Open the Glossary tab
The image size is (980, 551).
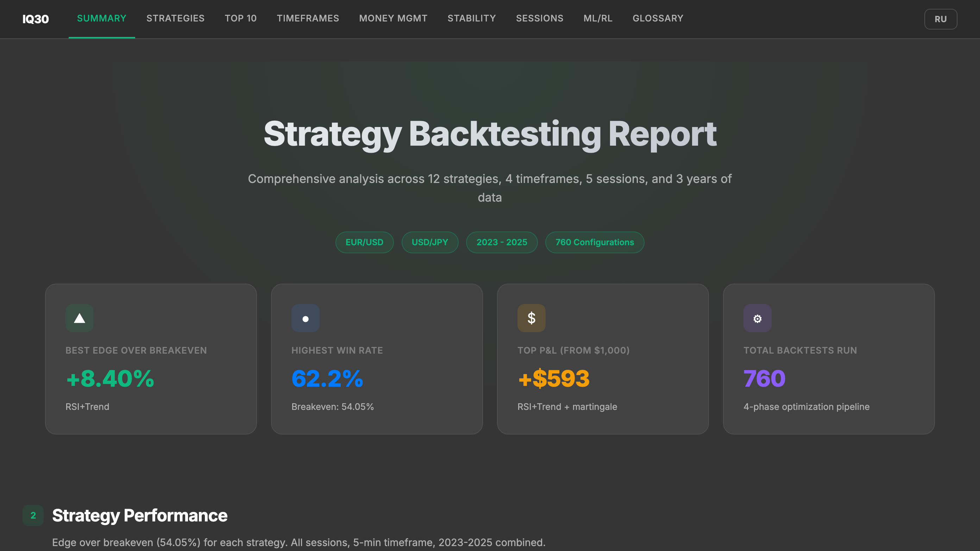658,18
